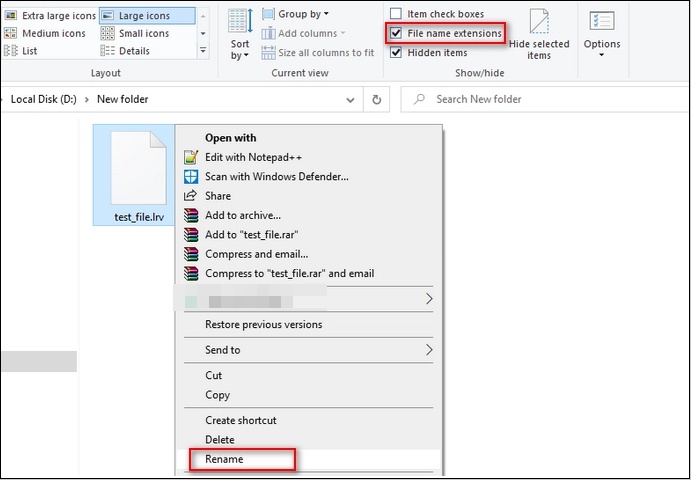This screenshot has height=480, width=691.
Task: Click Hide selected items button
Action: (x=539, y=34)
